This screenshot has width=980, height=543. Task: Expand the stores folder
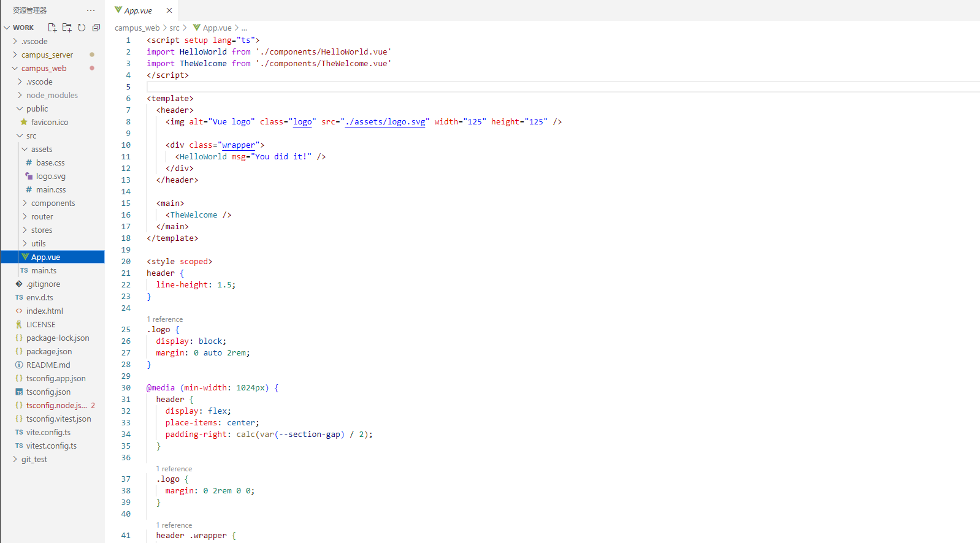click(42, 230)
